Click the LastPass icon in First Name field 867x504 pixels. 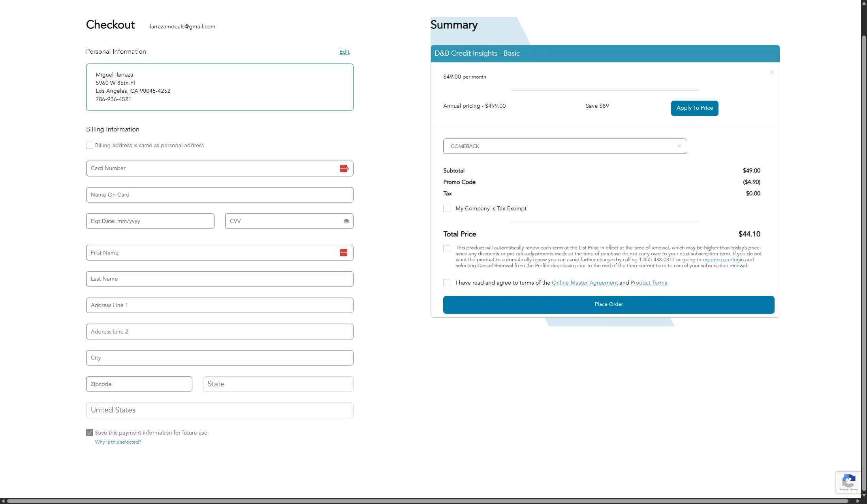click(343, 252)
